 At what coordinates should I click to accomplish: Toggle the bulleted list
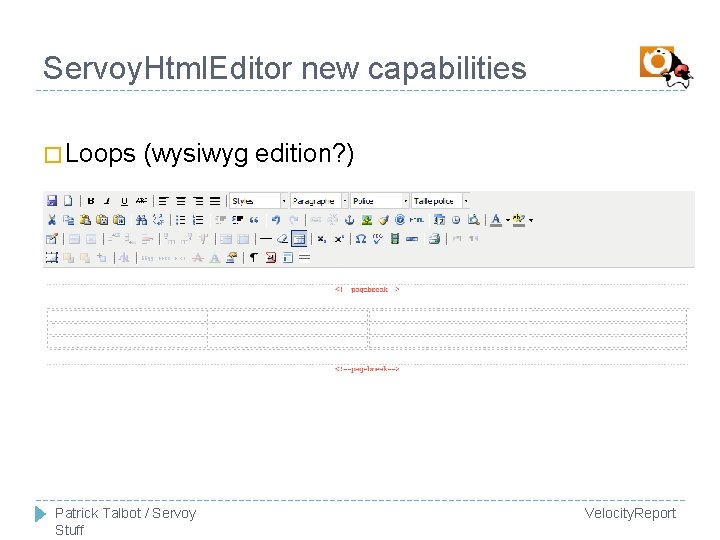point(181,220)
